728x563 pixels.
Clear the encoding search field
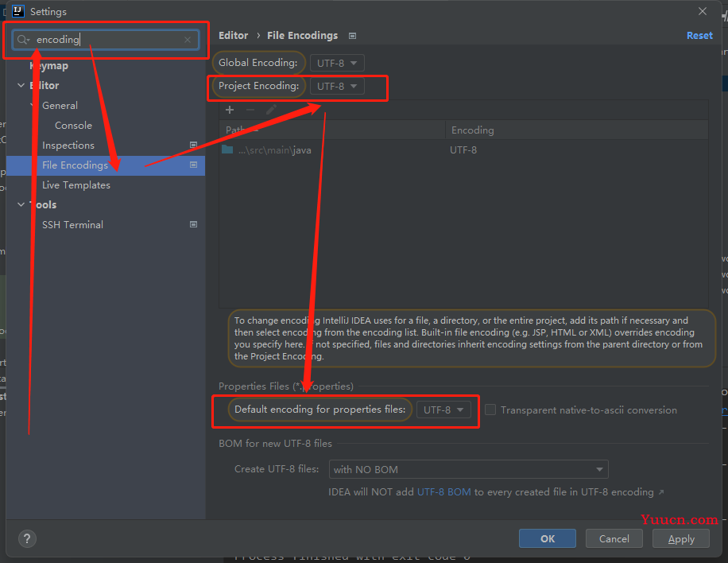tap(188, 40)
